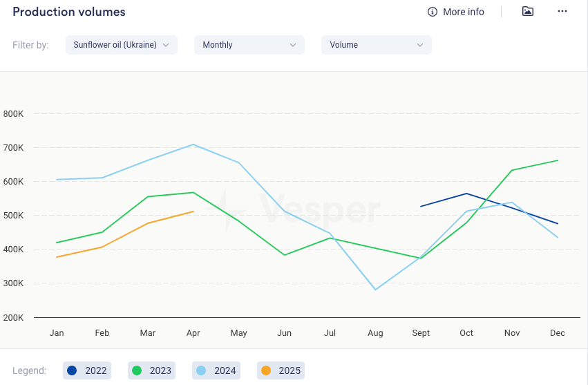Click the chevron on Sunflower oil dropdown
This screenshot has height=385, width=588.
click(x=166, y=45)
